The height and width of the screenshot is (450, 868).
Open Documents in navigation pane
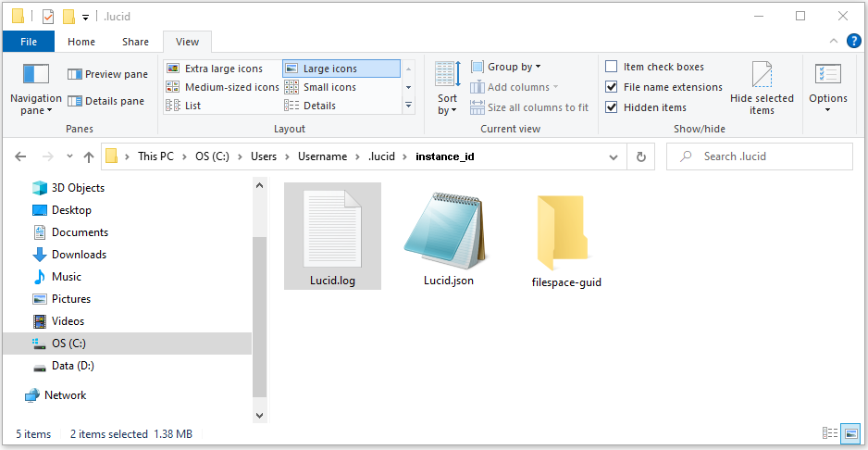click(70, 232)
